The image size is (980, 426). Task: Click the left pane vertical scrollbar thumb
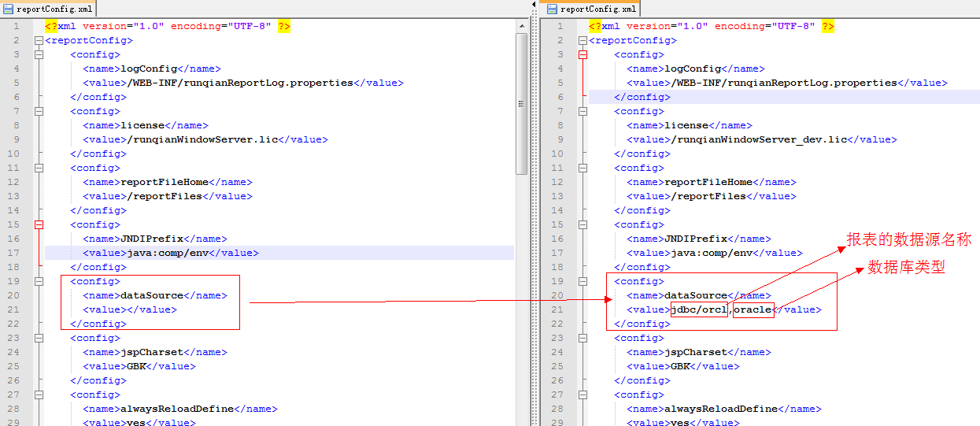point(521,104)
